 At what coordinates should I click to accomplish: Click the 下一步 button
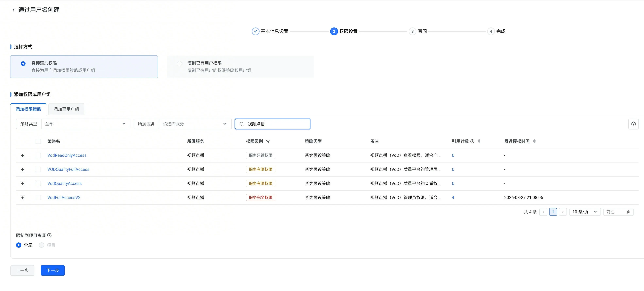click(53, 270)
